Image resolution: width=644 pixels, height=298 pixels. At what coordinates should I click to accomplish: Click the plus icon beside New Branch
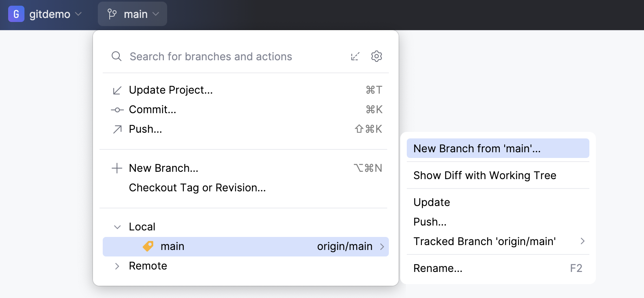click(117, 168)
